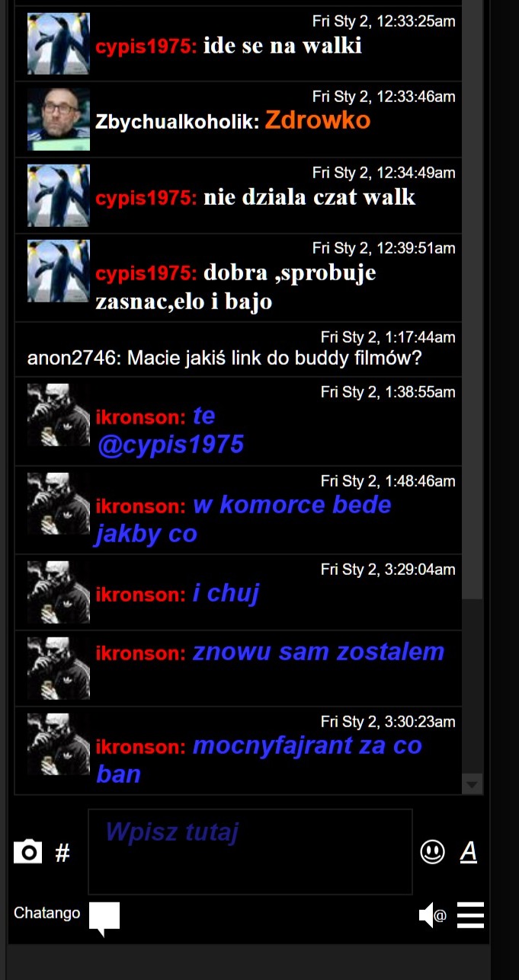The height and width of the screenshot is (980, 519).
Task: Open the camera image upload icon
Action: coord(28,851)
